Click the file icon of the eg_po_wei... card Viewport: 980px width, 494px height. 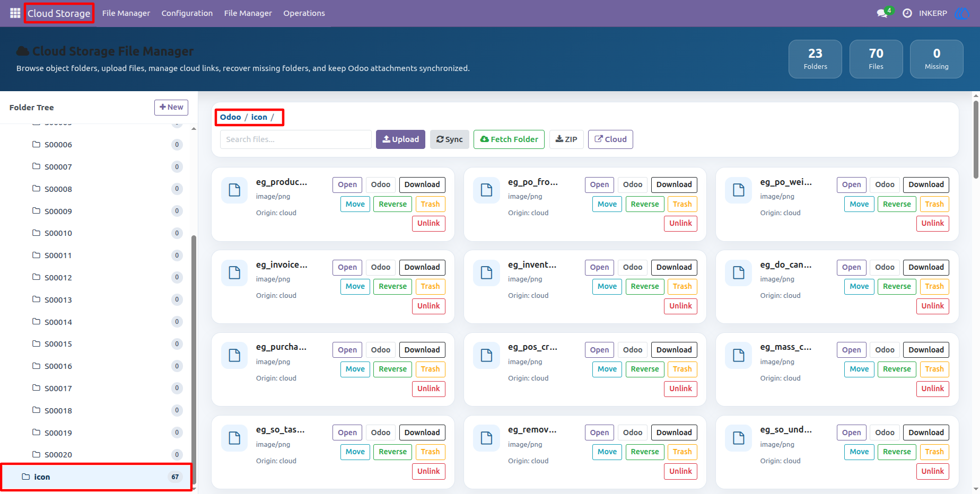click(x=739, y=190)
